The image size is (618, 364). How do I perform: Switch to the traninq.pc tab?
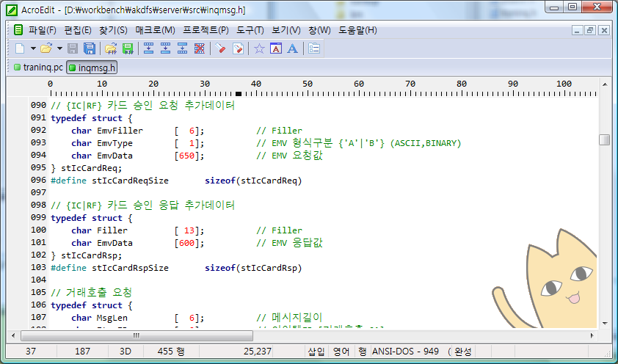pyautogui.click(x=38, y=68)
